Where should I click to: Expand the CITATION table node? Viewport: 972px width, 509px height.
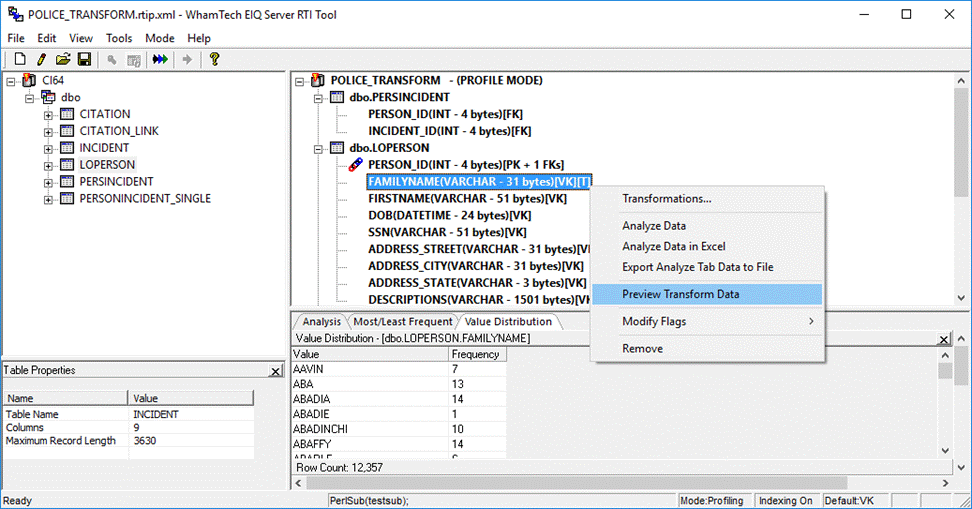click(48, 115)
